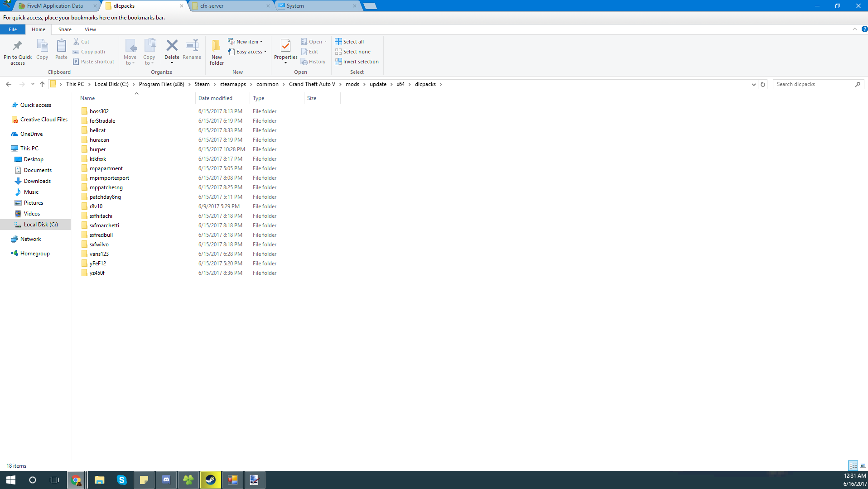Viewport: 868px width, 489px height.
Task: Switch to the View ribbon tab
Action: (90, 29)
